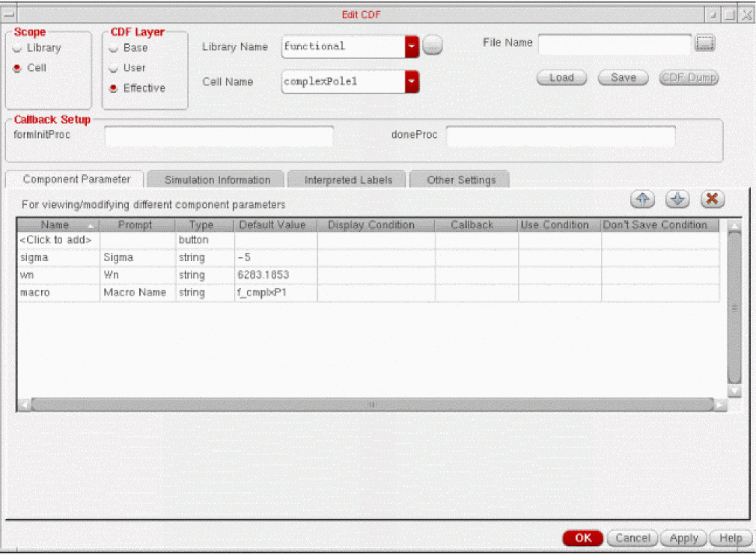Image resolution: width=756 pixels, height=555 pixels.
Task: Click the Apply button
Action: [x=683, y=538]
